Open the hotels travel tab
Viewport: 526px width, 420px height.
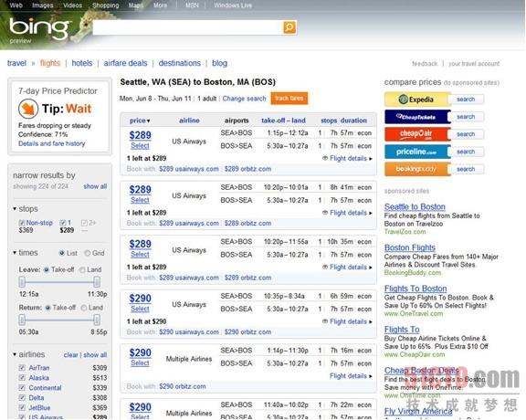click(x=82, y=63)
